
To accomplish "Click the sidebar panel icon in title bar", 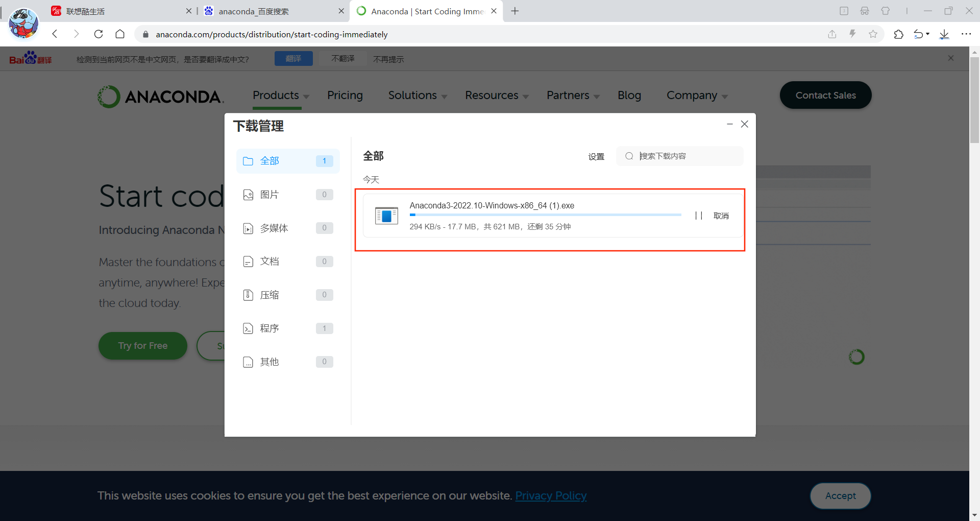I will click(x=844, y=11).
